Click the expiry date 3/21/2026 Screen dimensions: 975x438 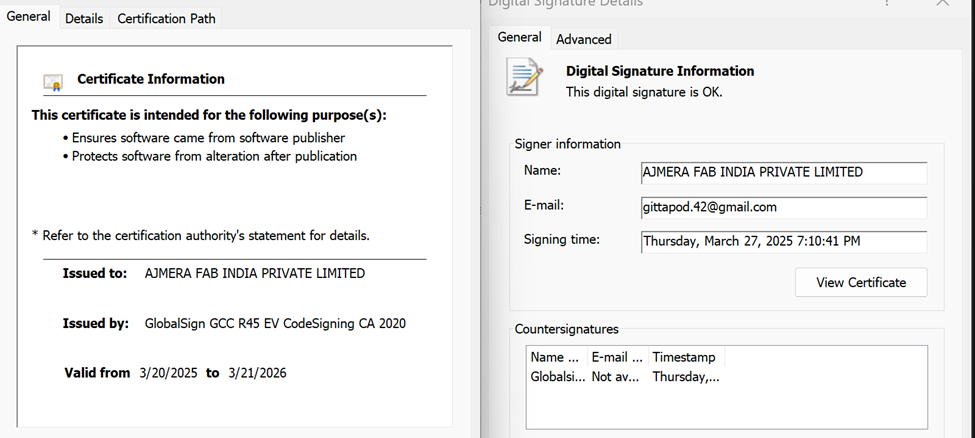click(257, 373)
